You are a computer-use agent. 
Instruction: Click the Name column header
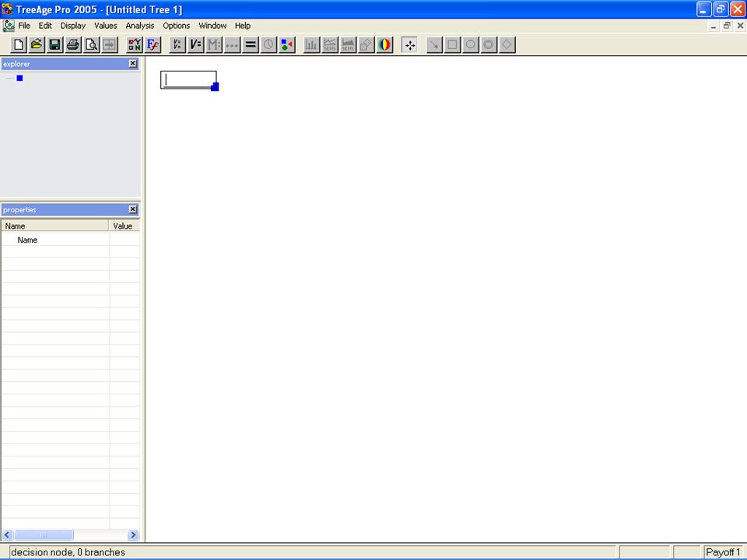[55, 226]
